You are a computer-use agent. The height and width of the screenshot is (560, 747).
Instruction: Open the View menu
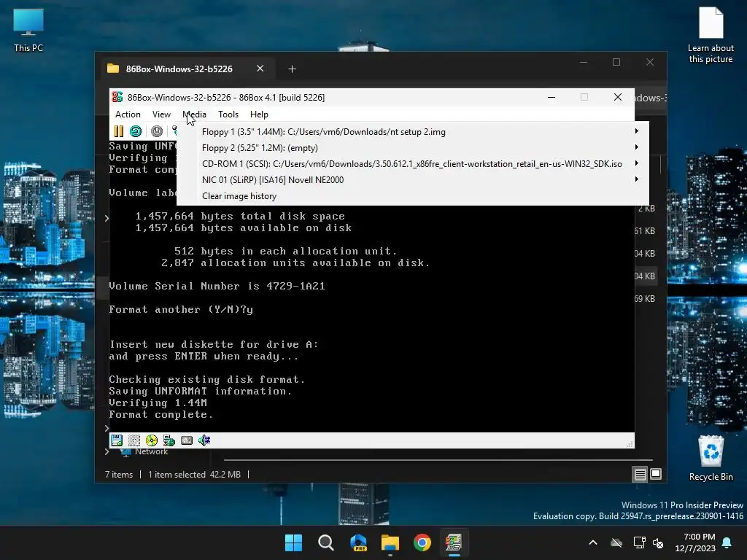click(x=161, y=114)
